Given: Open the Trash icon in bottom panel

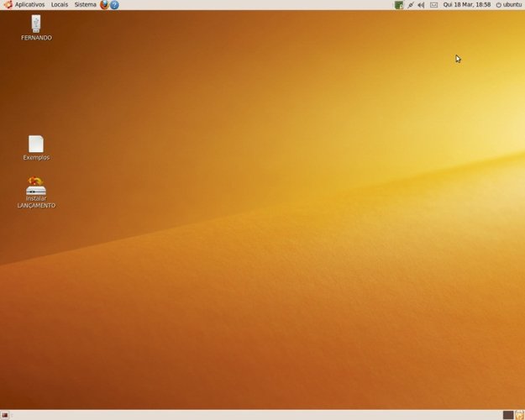Looking at the screenshot, I should [x=519, y=415].
